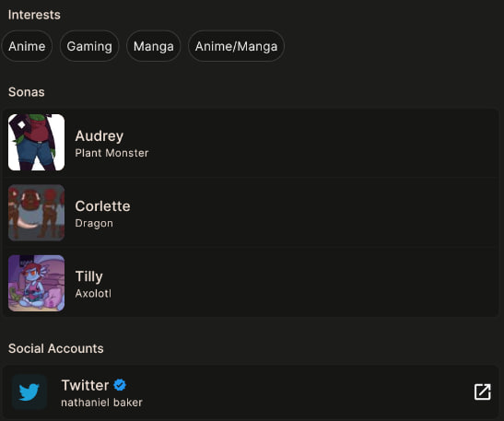Click the blue verified badge next to Twitter
504x421 pixels.
120,385
